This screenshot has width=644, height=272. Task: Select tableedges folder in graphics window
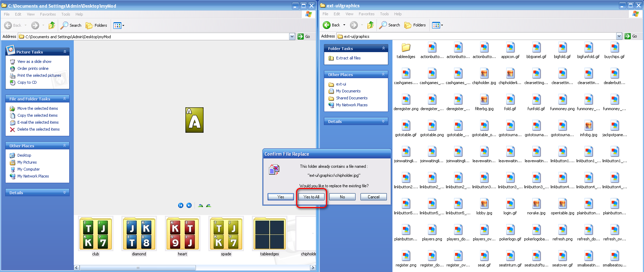click(406, 48)
